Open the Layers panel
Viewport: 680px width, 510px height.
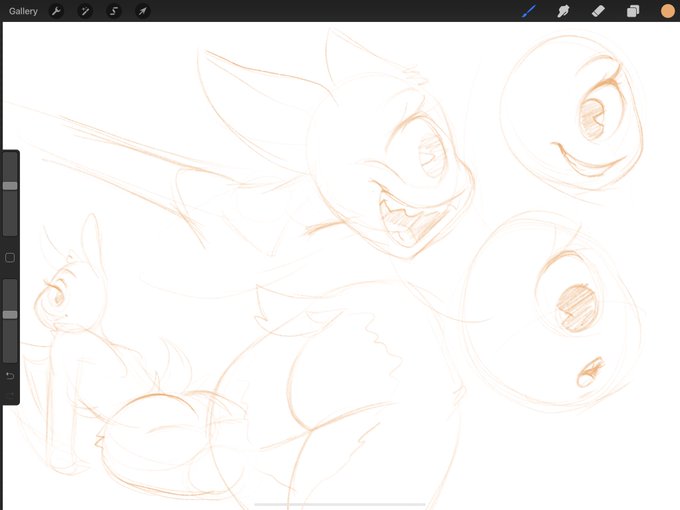[633, 11]
